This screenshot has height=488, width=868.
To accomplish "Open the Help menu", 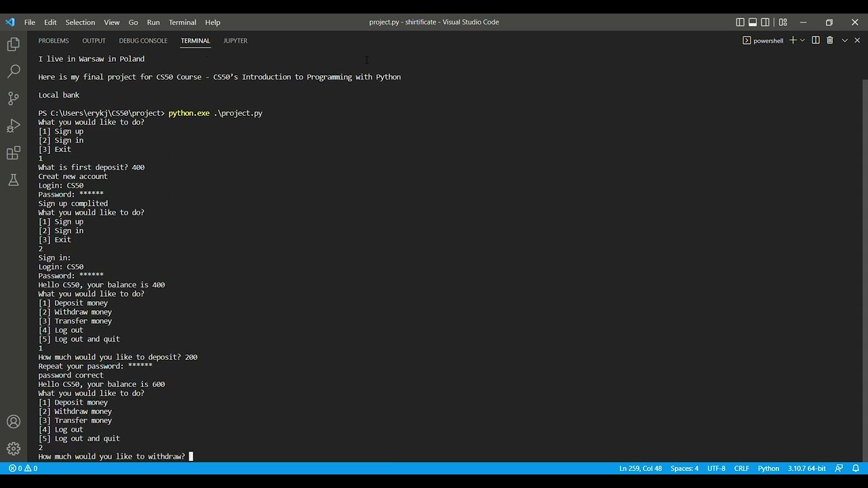I will [x=213, y=22].
